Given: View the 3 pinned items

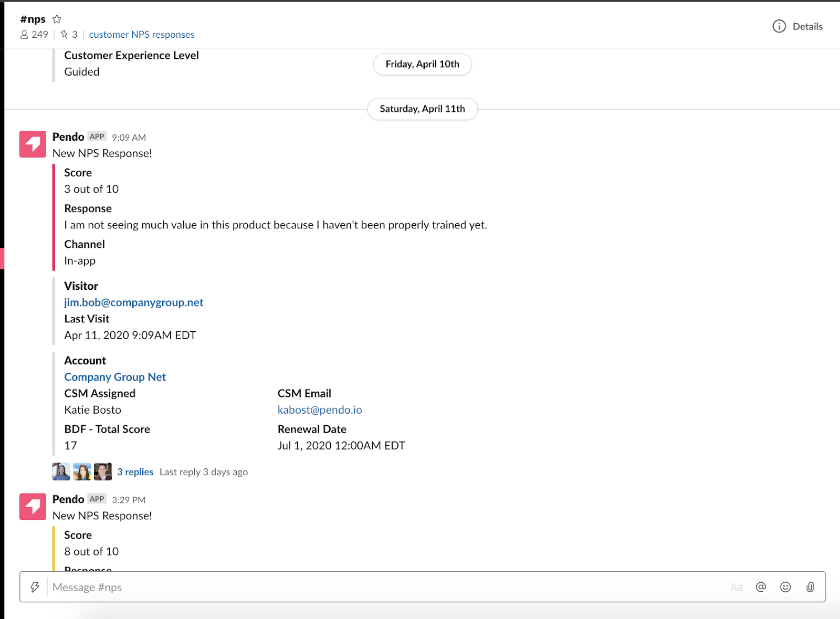Looking at the screenshot, I should click(x=69, y=35).
